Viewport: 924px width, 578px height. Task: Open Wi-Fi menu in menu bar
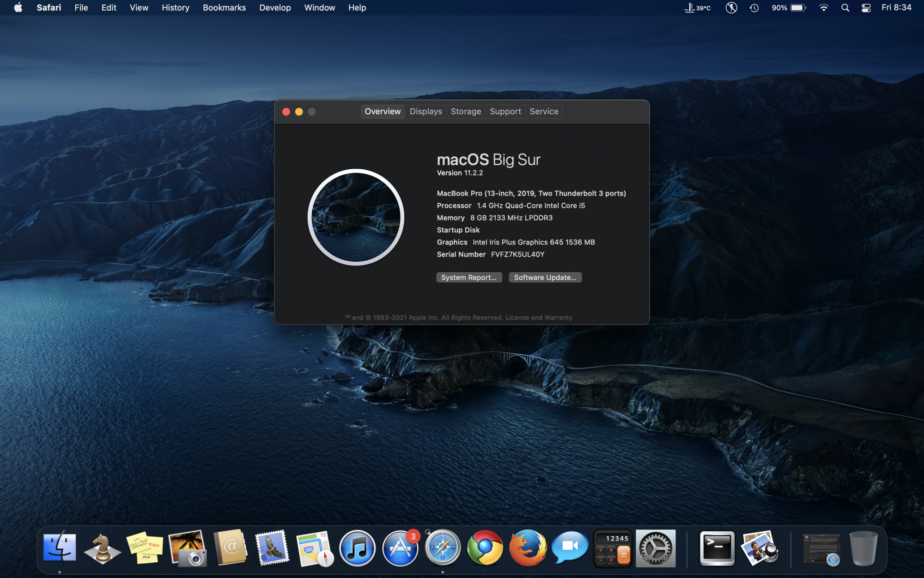tap(824, 7)
